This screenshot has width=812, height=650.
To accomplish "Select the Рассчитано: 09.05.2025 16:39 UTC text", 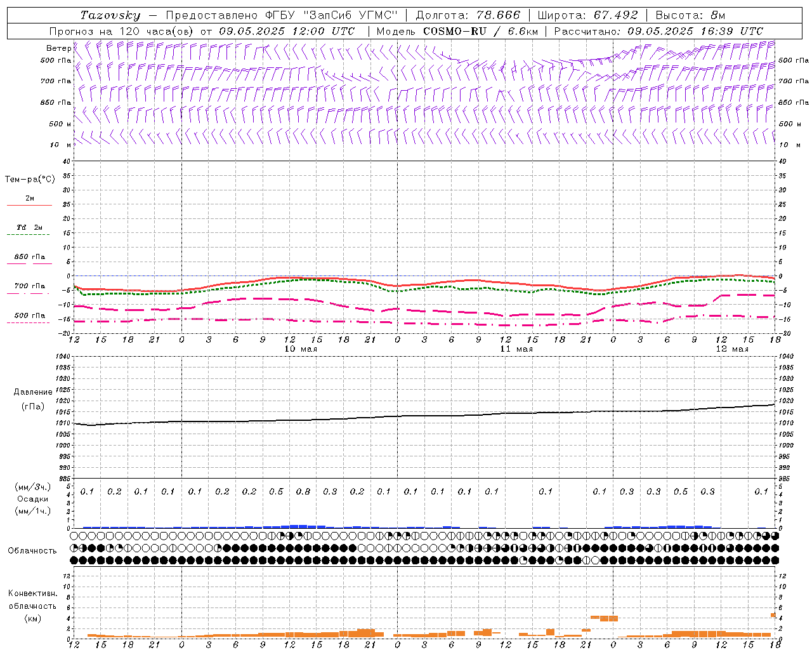I will click(x=658, y=31).
